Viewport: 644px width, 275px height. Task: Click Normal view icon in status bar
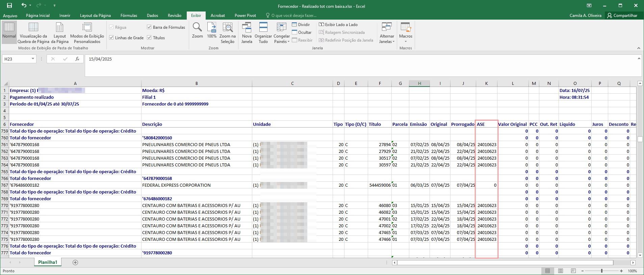click(x=547, y=271)
